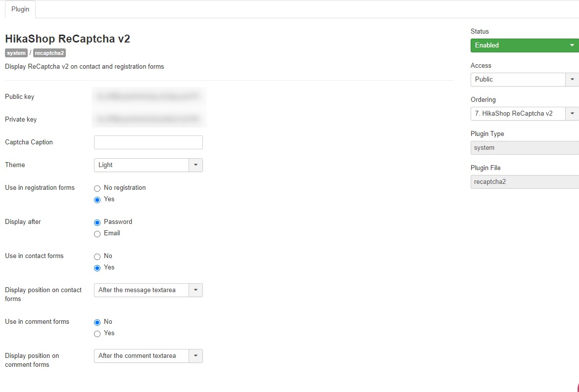Select Yes for Use in contact forms

(x=97, y=268)
